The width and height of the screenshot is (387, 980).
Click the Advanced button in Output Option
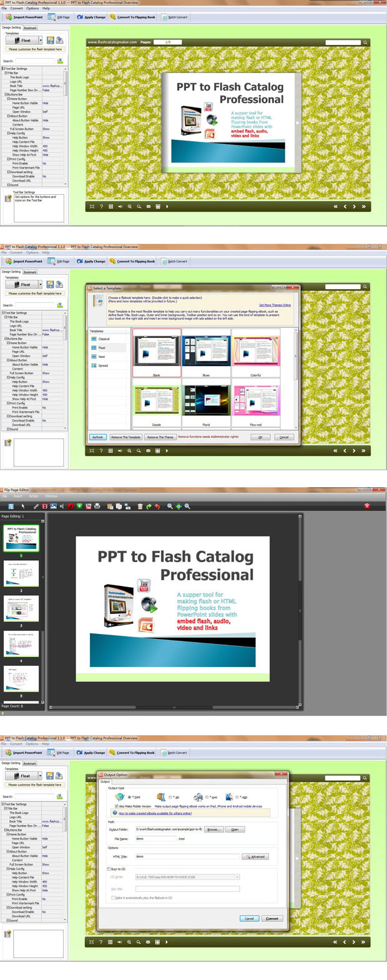pyautogui.click(x=255, y=856)
